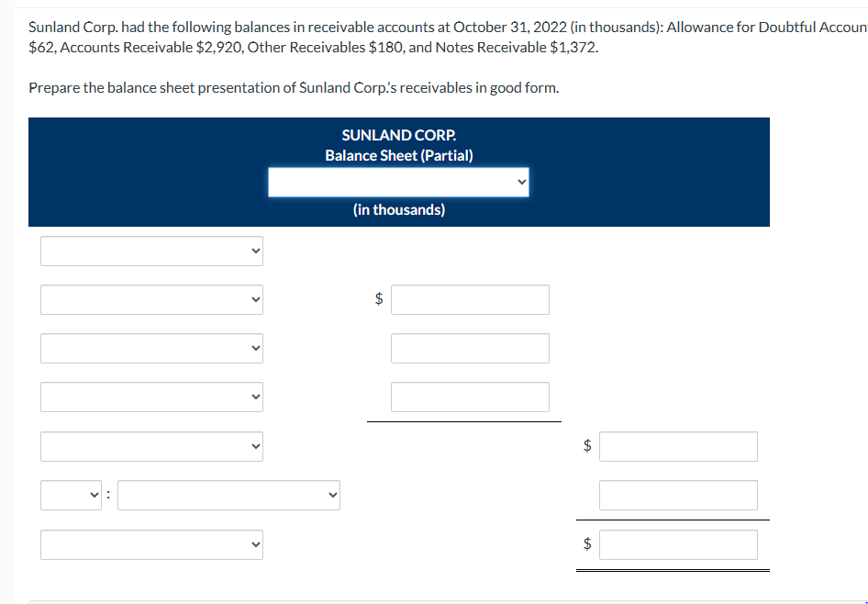The image size is (868, 604).
Task: Click the middle amount field in the right column
Action: point(678,495)
